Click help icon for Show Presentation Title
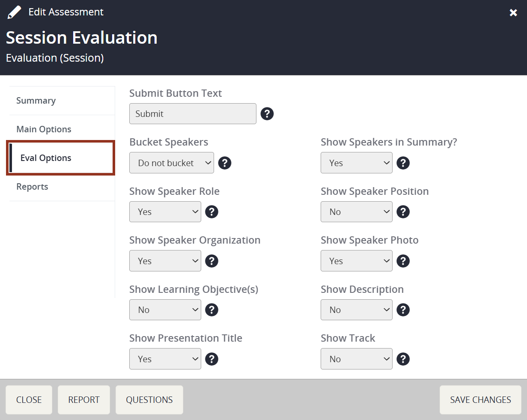The width and height of the screenshot is (527, 420). [x=212, y=359]
